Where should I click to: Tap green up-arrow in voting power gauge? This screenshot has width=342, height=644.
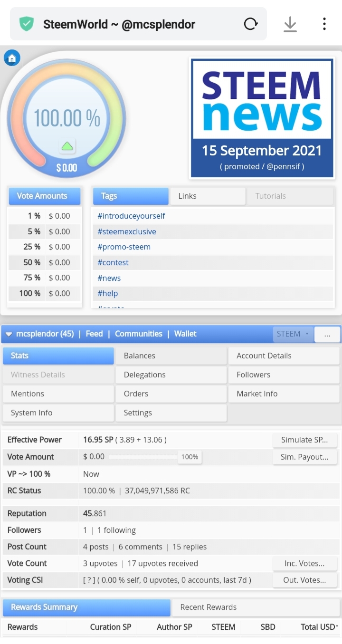coord(67,146)
